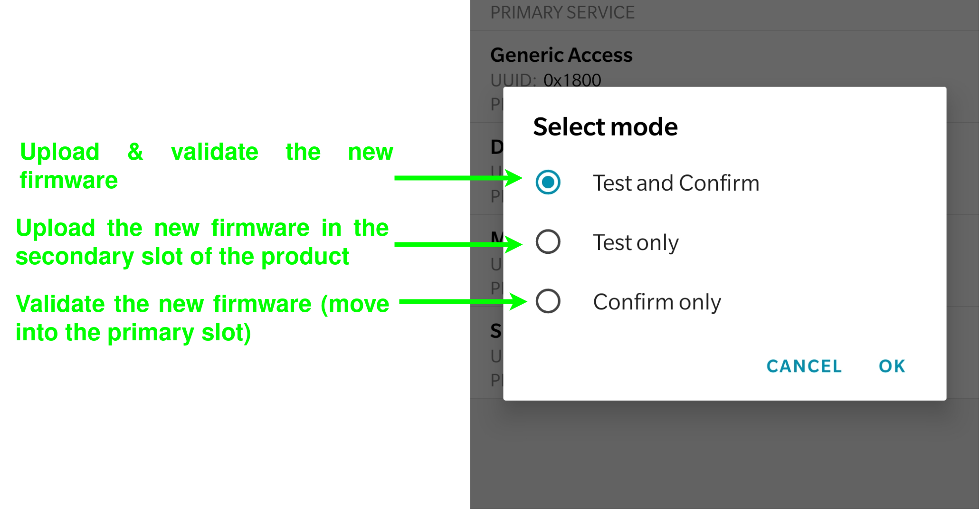
Task: Click the green arrow pointing to Confirm only
Action: click(x=462, y=301)
